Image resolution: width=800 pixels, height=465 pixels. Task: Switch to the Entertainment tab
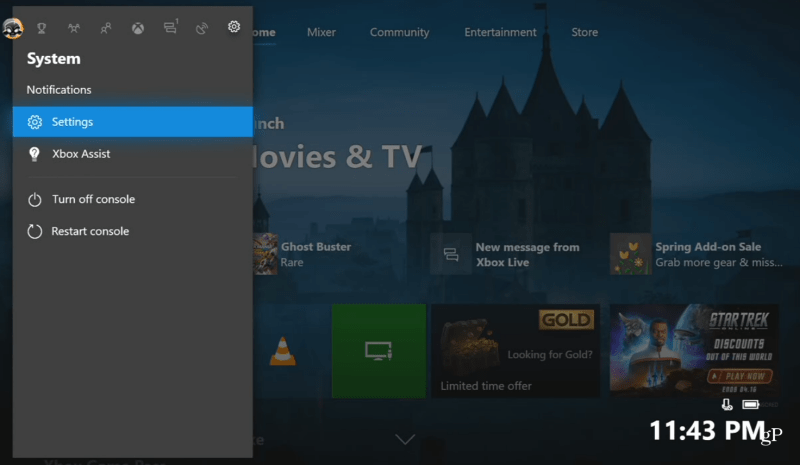(500, 32)
